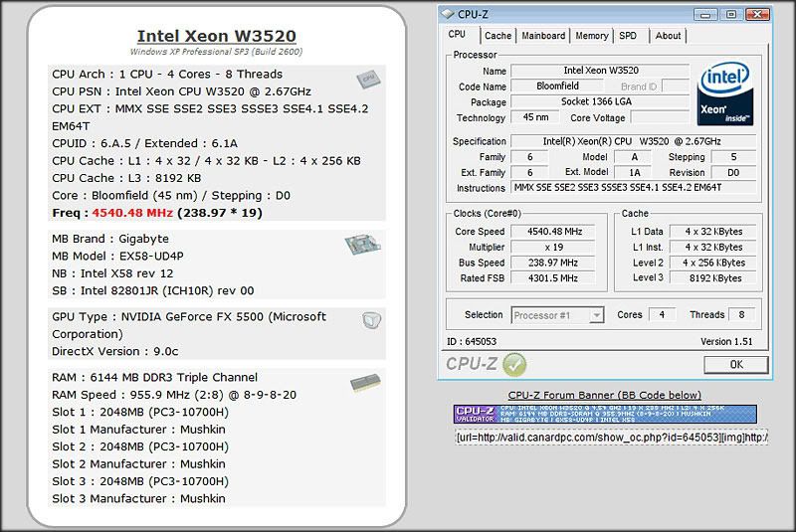Image resolution: width=796 pixels, height=532 pixels.
Task: Click the RAM Speed : 955.9 MHz line
Action: pos(174,395)
